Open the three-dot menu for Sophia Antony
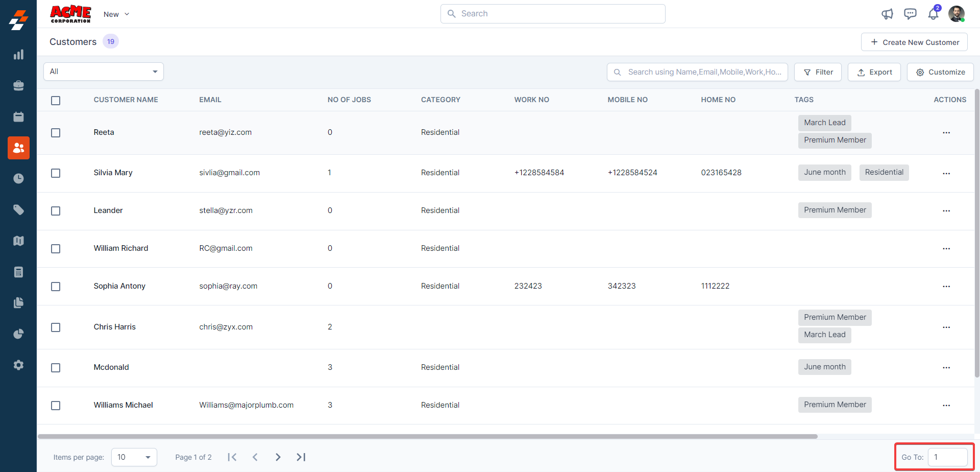980x472 pixels. (946, 287)
